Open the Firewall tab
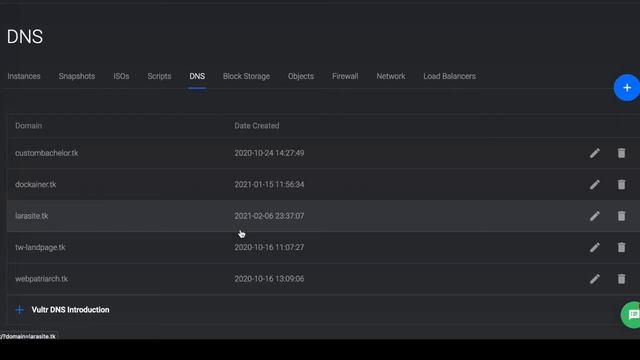This screenshot has width=640, height=360. pyautogui.click(x=345, y=76)
